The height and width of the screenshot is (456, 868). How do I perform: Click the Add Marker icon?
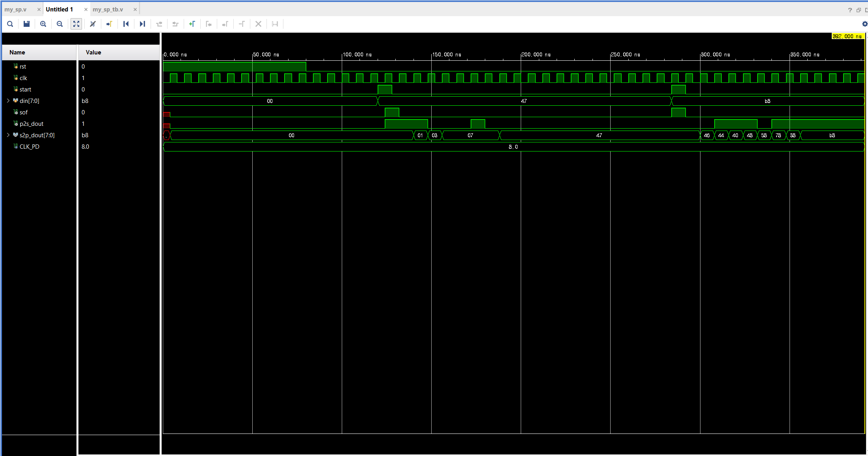[x=192, y=24]
